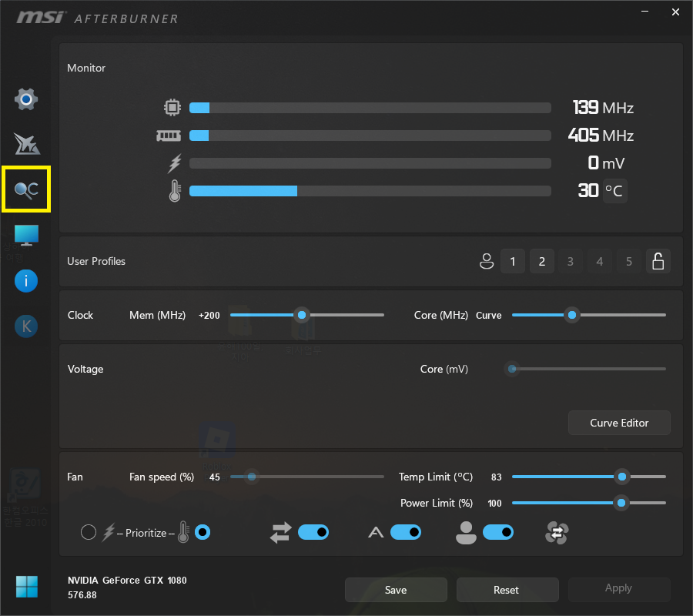Click the Windows logo icon at bottom left
This screenshot has width=693, height=616.
27,587
